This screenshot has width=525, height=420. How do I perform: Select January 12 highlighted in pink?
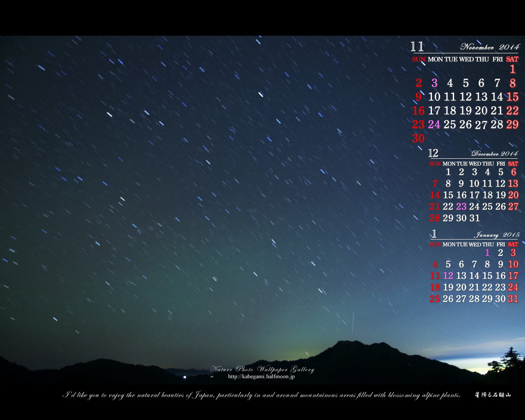tap(448, 276)
